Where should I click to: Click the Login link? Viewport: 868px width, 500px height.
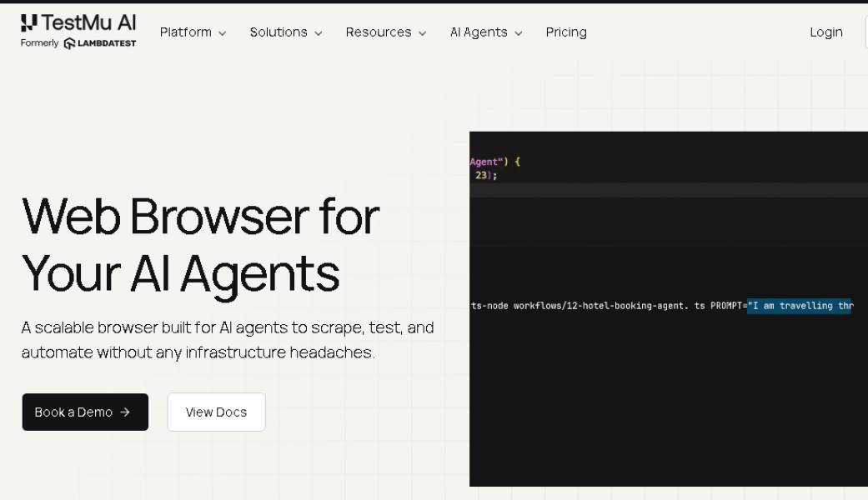pos(825,32)
